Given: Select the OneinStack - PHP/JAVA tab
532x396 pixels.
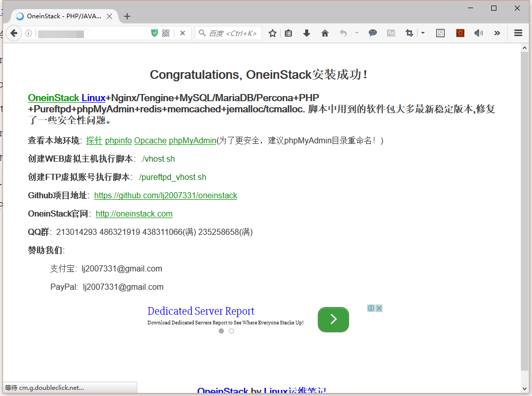Looking at the screenshot, I should pyautogui.click(x=64, y=16).
